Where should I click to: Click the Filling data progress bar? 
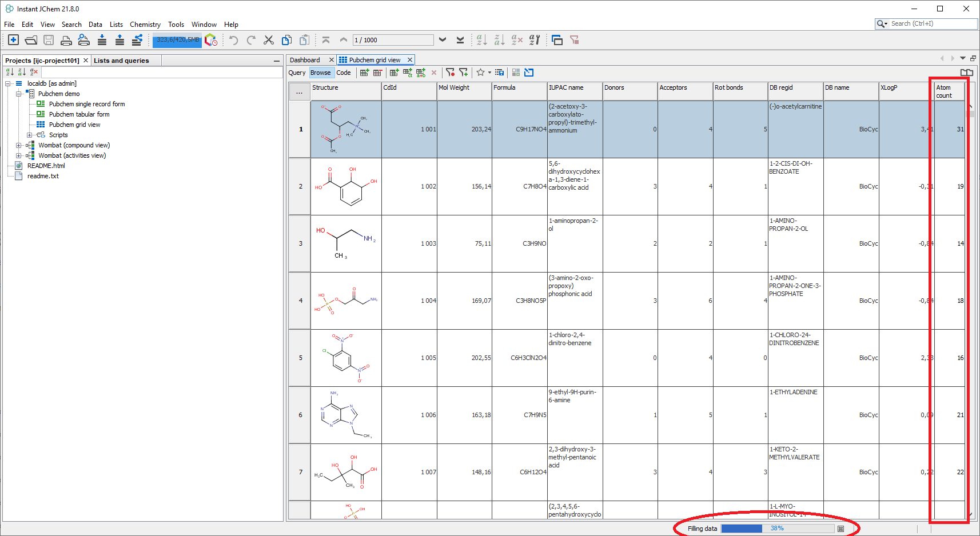(x=777, y=529)
